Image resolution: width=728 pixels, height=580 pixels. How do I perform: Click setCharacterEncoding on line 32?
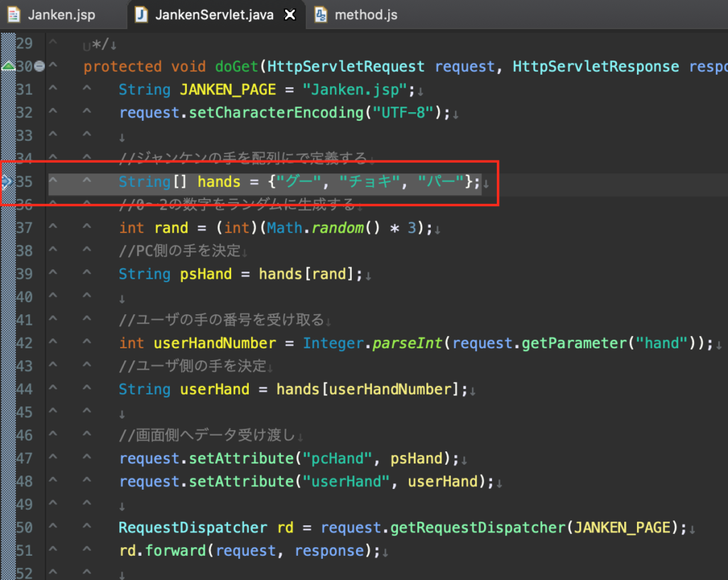point(276,113)
